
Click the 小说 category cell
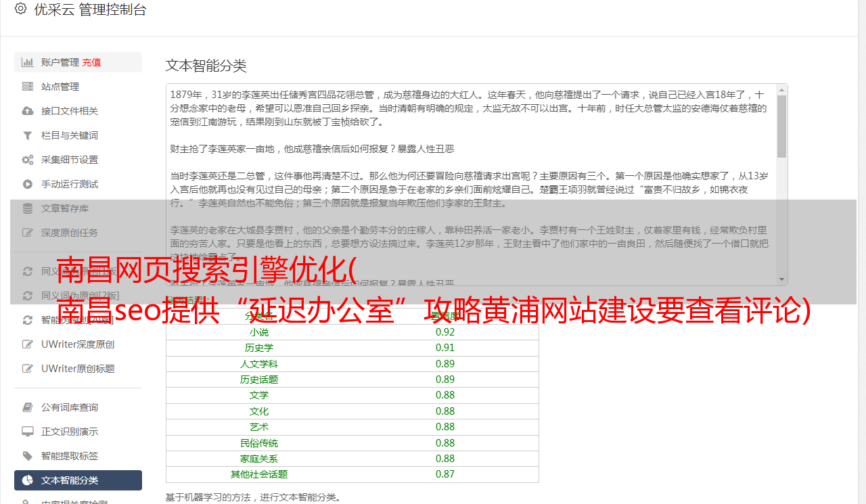[x=259, y=332]
